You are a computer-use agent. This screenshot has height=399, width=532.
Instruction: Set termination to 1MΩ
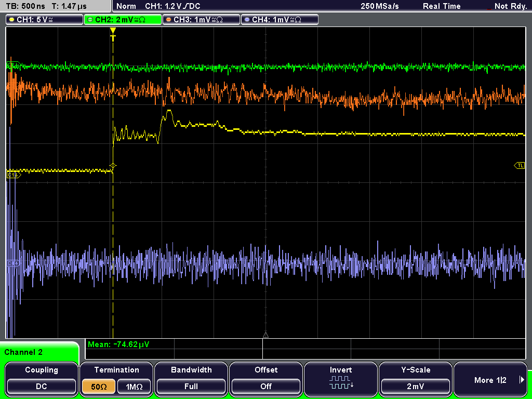pos(134,387)
